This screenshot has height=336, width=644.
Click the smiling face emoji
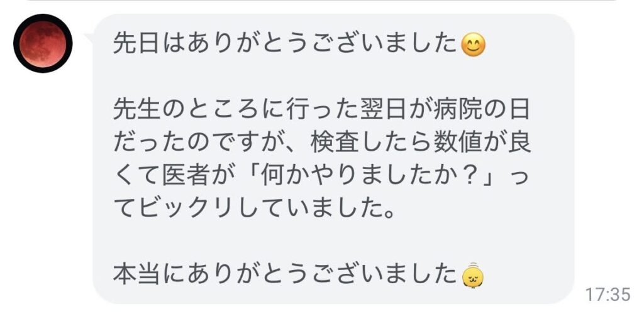click(474, 45)
